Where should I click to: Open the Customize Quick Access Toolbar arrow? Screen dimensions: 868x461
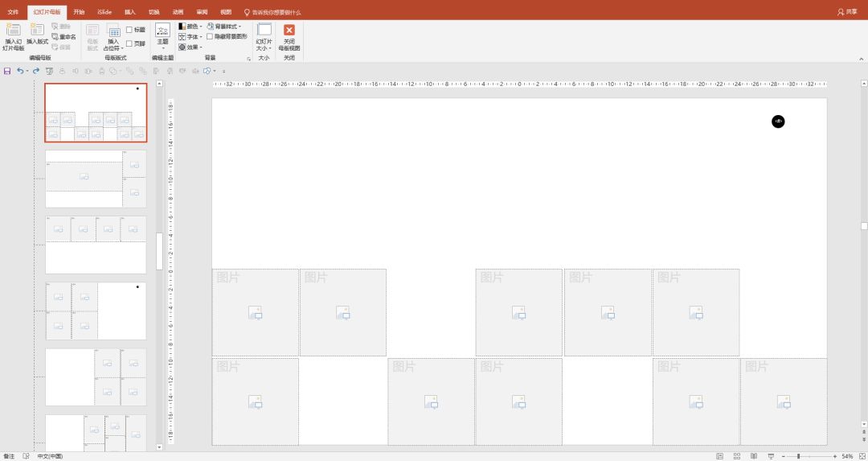click(223, 71)
